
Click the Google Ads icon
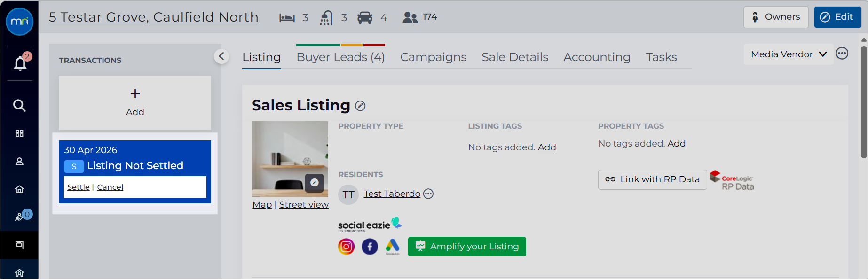[393, 246]
